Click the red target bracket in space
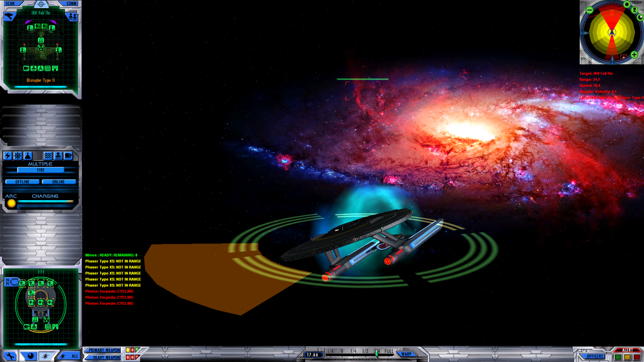Viewport: 644px width, 362px height. (x=363, y=90)
